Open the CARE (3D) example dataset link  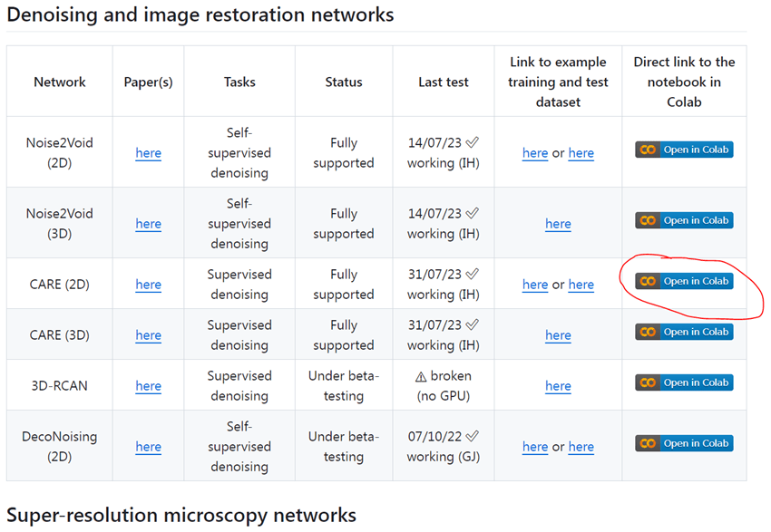pyautogui.click(x=558, y=335)
